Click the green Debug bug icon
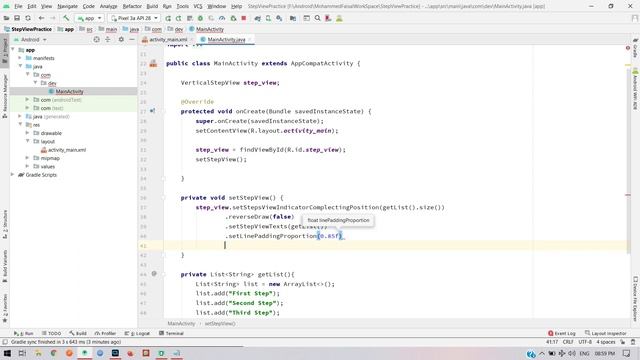 coord(200,18)
